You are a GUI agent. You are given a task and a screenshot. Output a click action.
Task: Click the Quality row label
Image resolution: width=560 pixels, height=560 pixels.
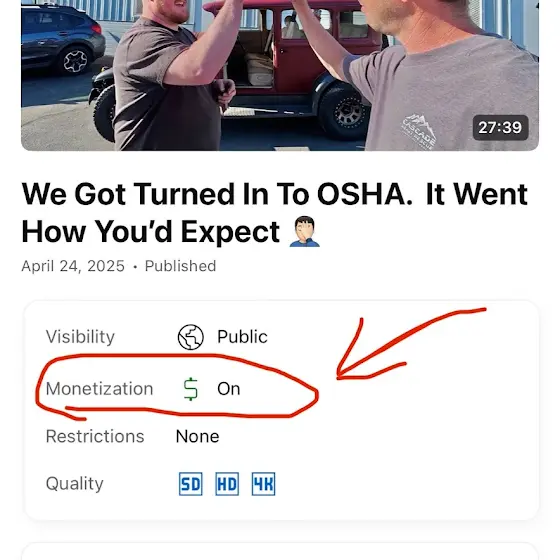[x=75, y=484]
